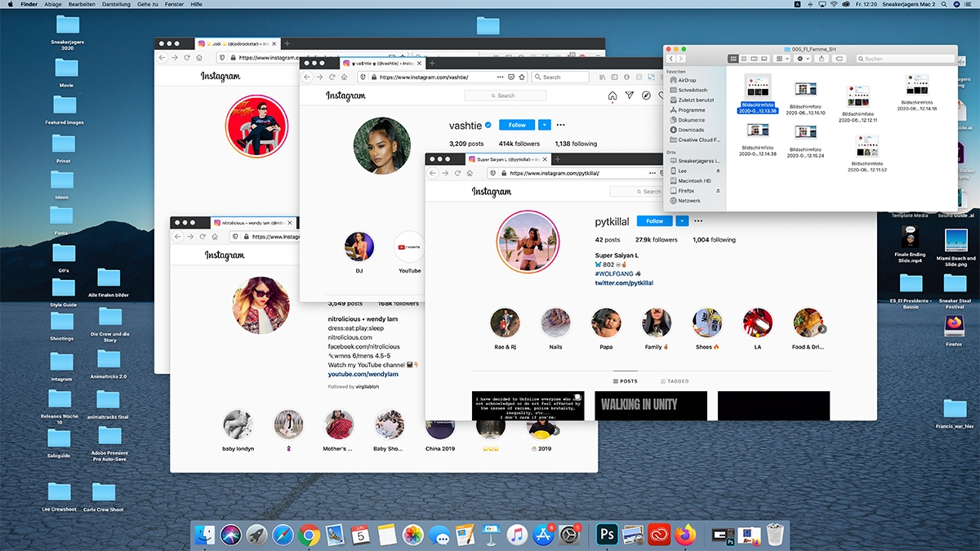
Task: Click Instagram home icon in vashtie window
Action: (612, 96)
